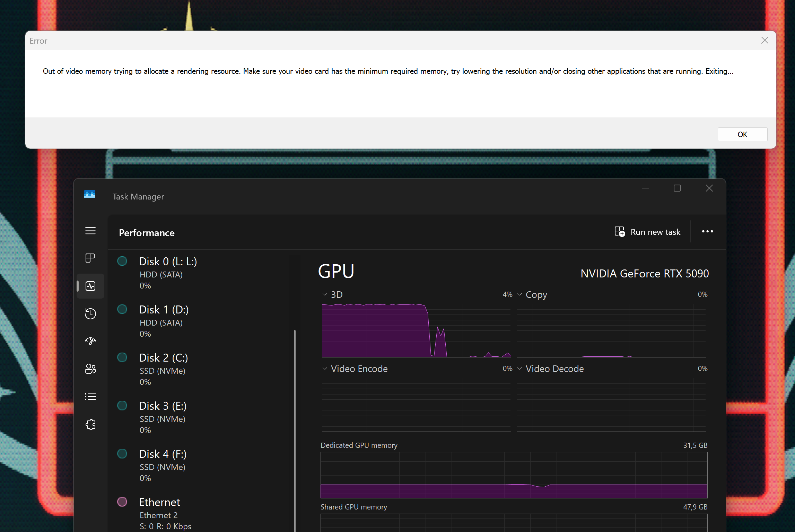
Task: Expand the Video Decode engine dropdown
Action: [x=520, y=369]
